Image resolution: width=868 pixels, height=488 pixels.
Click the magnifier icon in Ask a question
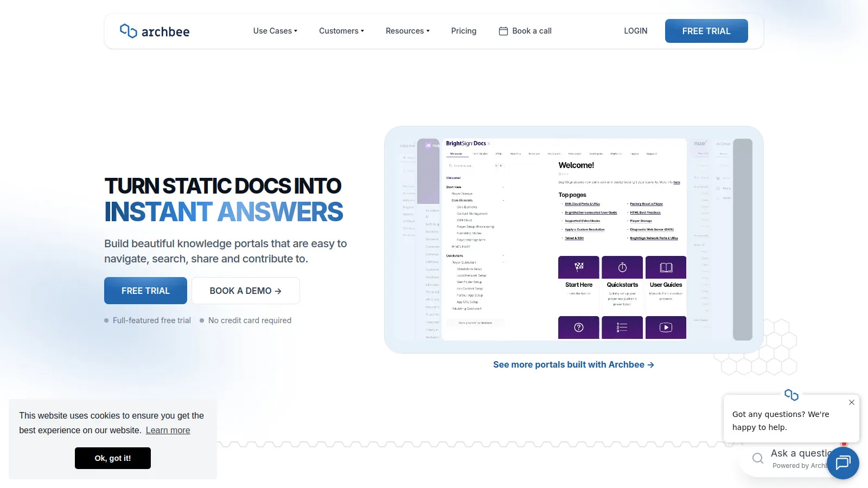click(757, 459)
